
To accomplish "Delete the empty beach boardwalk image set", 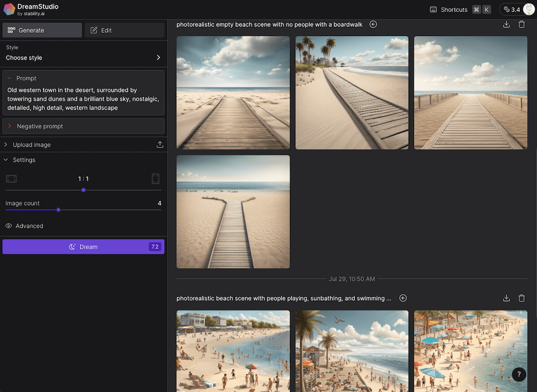I will [521, 24].
